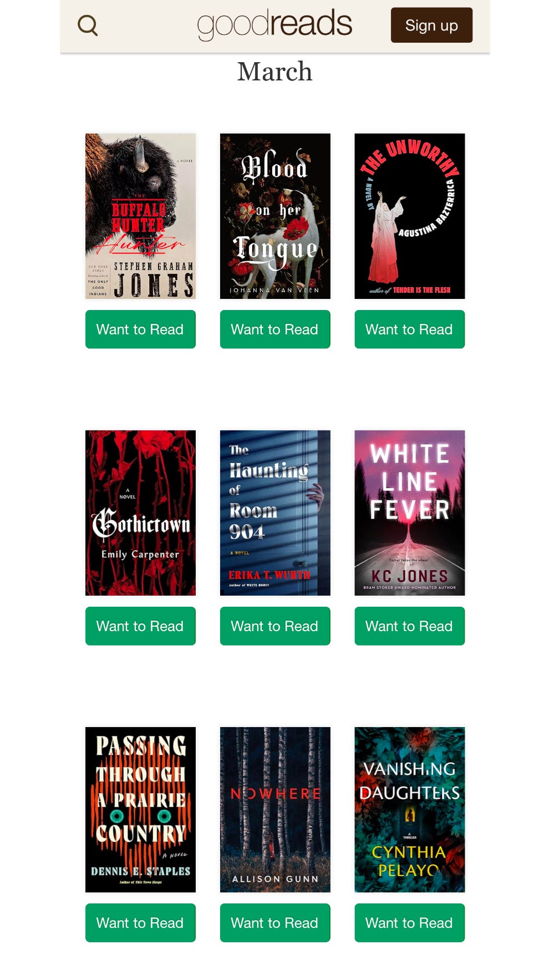The width and height of the screenshot is (560, 960).
Task: Want to Read under Nowhere book
Action: pyautogui.click(x=275, y=923)
